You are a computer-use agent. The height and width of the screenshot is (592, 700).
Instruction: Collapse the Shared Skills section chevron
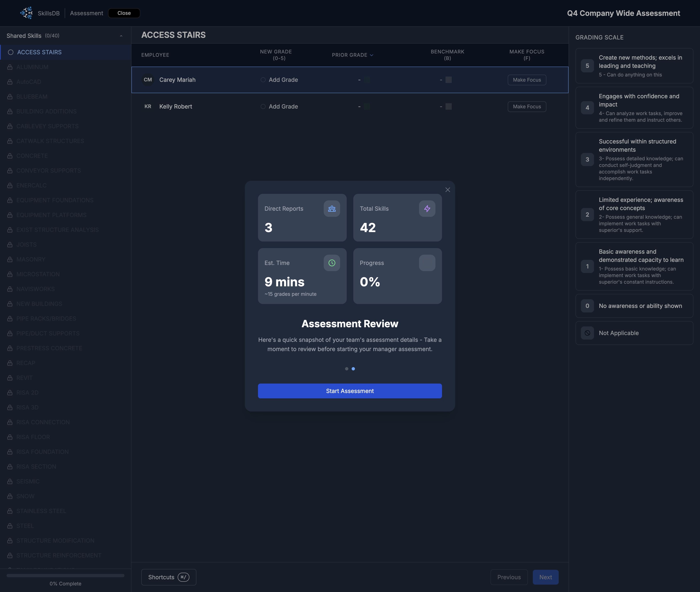[121, 36]
